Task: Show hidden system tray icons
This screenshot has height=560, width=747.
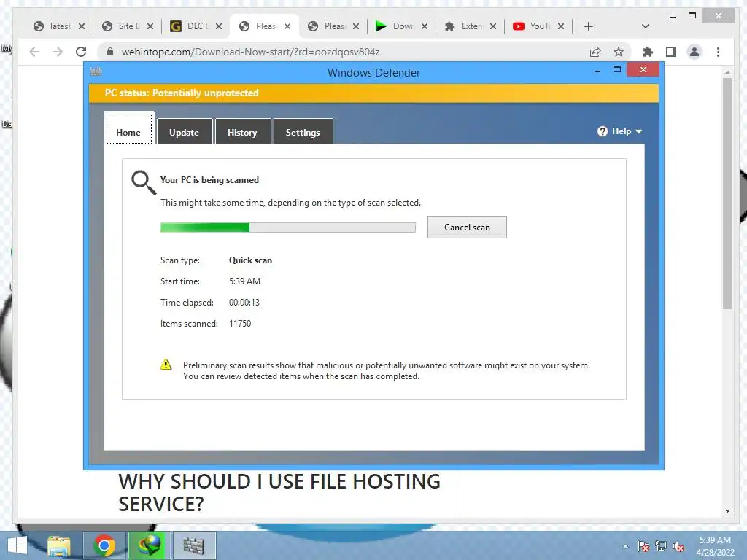Action: [625, 546]
